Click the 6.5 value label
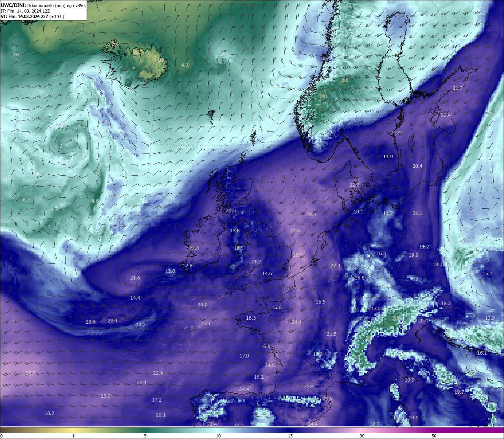 [63, 191]
